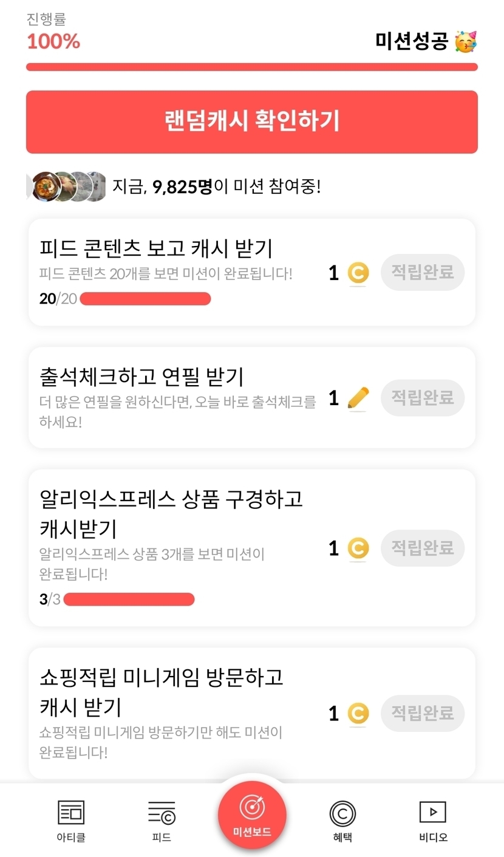Tap the pencil reward icon for 출석체크
504x857 pixels.
[358, 398]
